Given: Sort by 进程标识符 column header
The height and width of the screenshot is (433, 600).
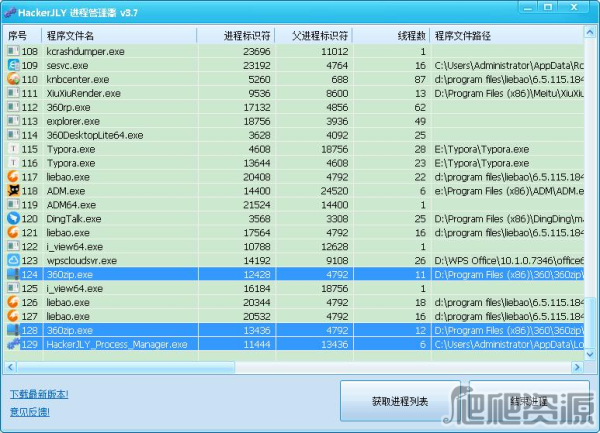Looking at the screenshot, I should [236, 36].
